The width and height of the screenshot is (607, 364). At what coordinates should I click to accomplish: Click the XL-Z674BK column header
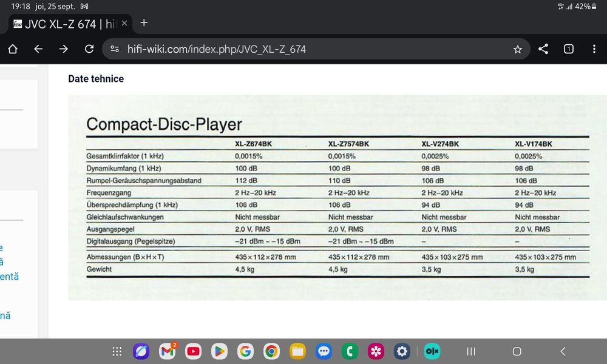pyautogui.click(x=254, y=144)
